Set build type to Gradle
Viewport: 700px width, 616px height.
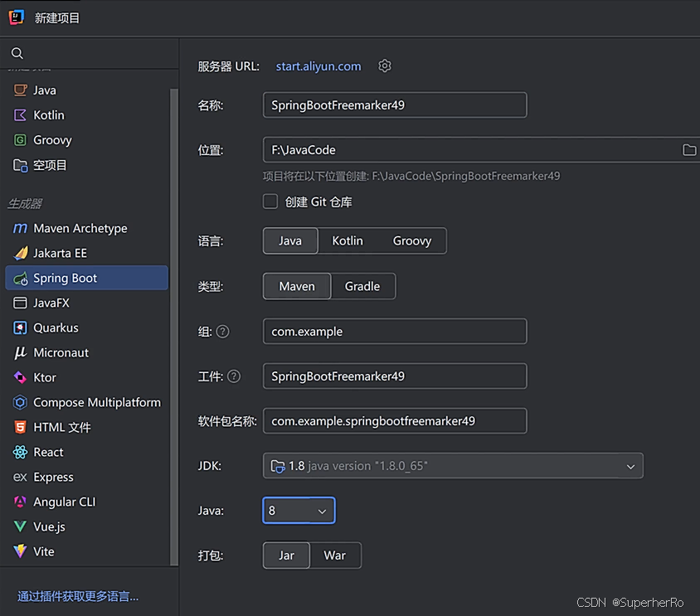coord(362,286)
